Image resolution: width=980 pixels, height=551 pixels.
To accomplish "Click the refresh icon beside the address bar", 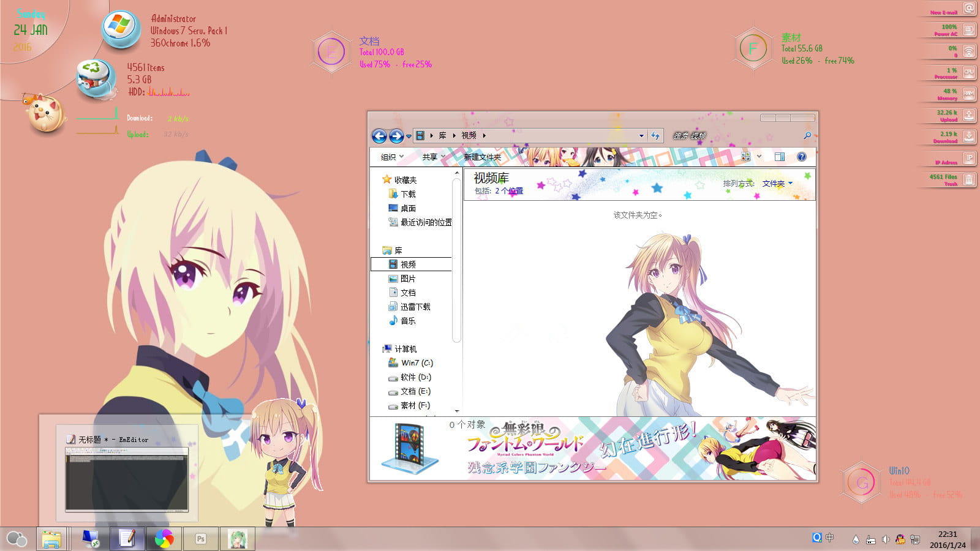I will click(654, 136).
